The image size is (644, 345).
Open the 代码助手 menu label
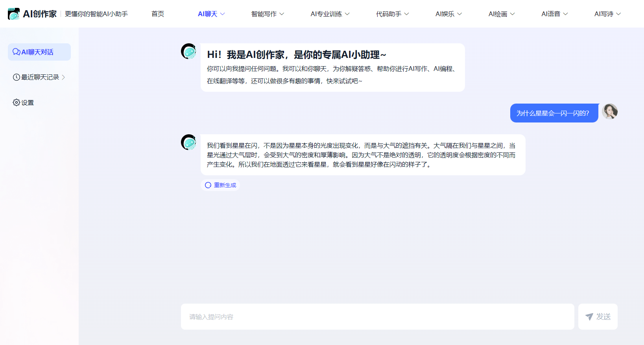coord(389,14)
